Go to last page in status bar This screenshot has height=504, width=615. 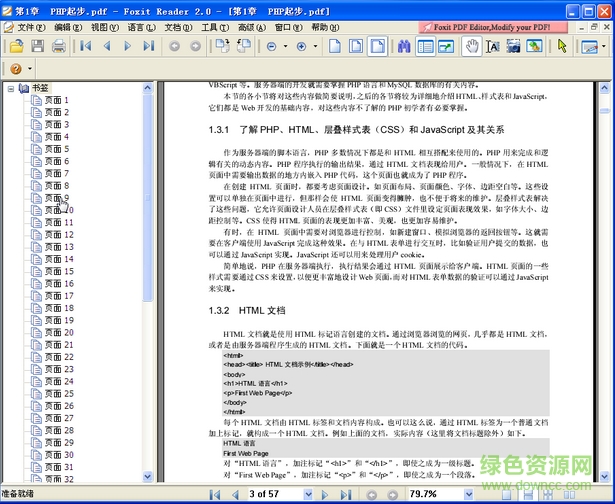point(345,494)
